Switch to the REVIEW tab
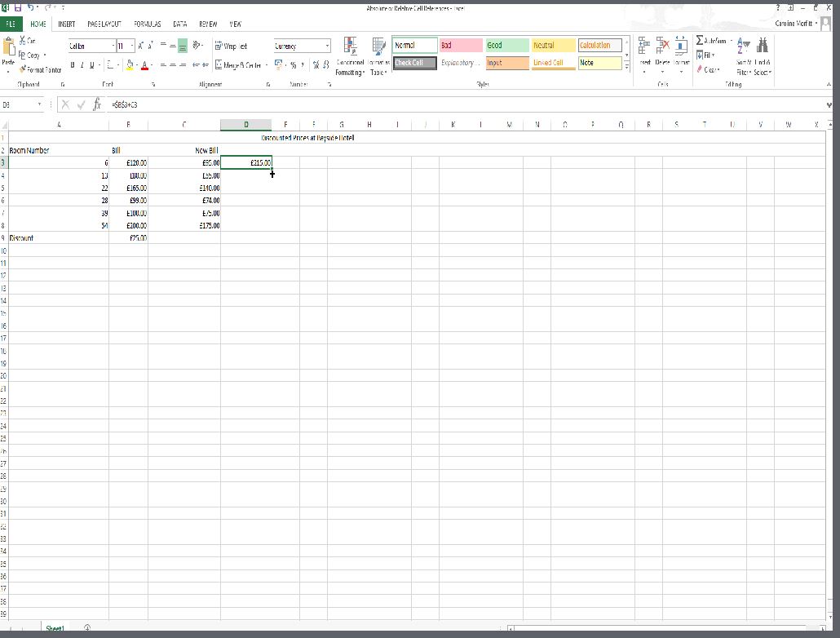840x638 pixels. 209,24
